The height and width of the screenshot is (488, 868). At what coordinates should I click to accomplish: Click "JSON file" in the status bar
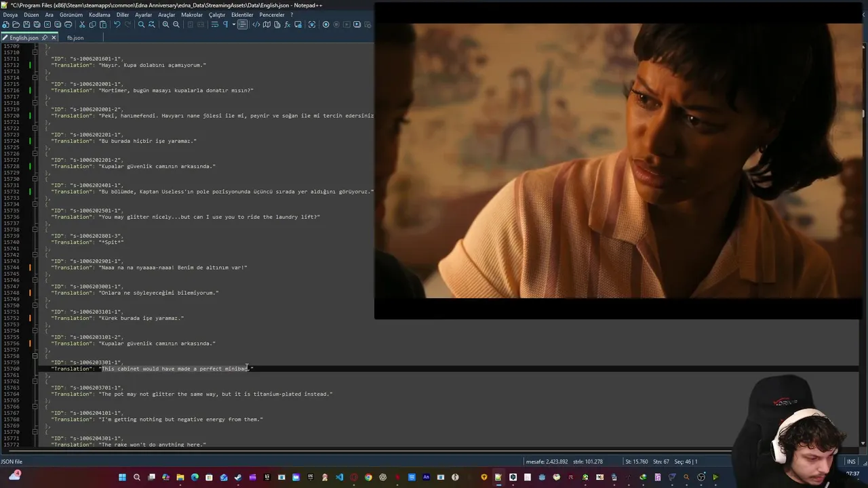pyautogui.click(x=12, y=462)
